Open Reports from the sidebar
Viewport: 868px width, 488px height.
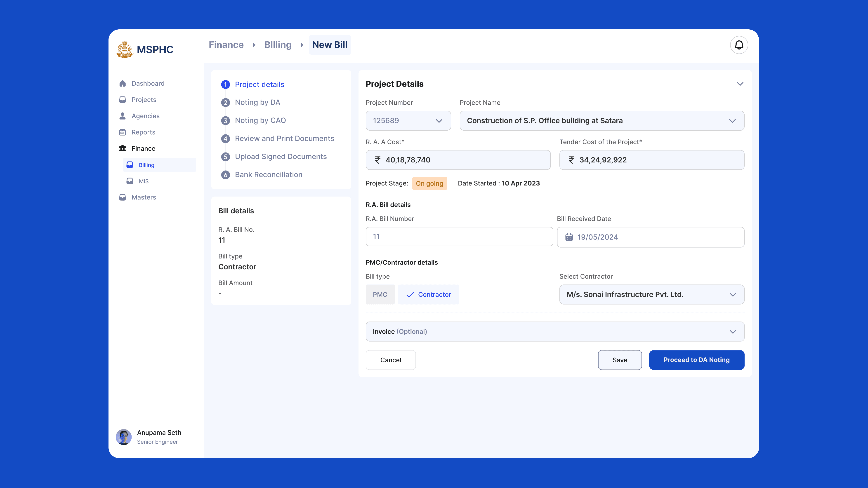click(123, 132)
